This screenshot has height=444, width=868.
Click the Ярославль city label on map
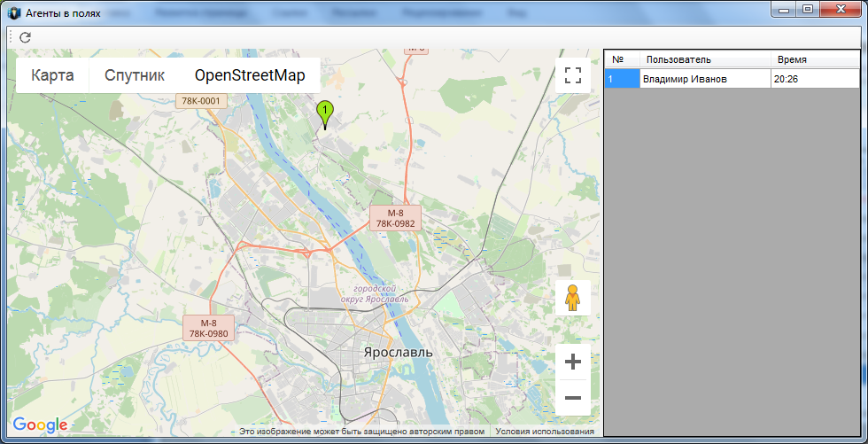pos(399,353)
